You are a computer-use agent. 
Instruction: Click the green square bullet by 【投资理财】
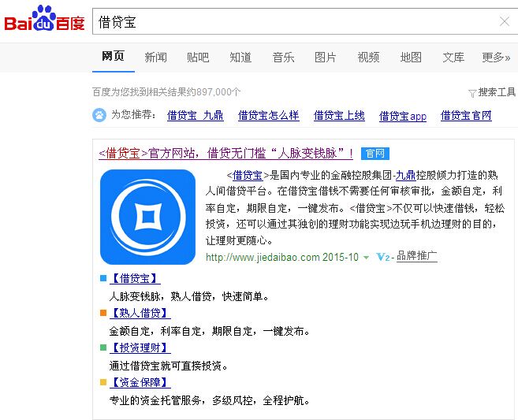103,348
